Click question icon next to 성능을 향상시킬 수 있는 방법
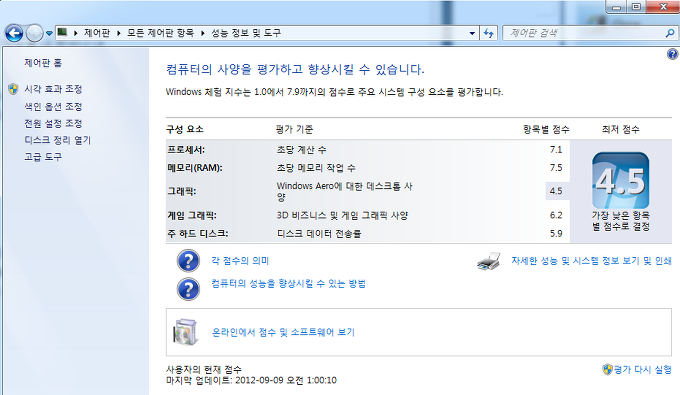The width and height of the screenshot is (680, 395). [188, 289]
